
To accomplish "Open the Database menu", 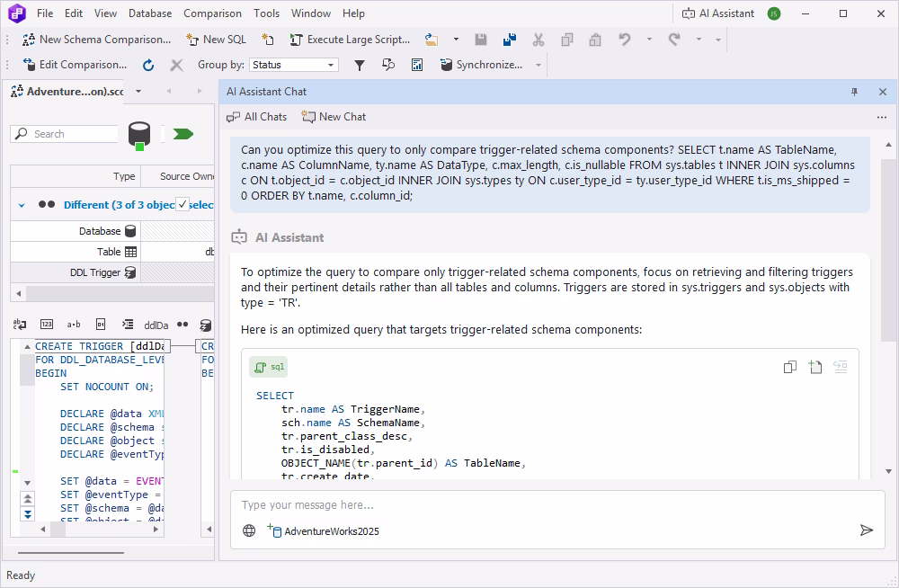I will [149, 13].
